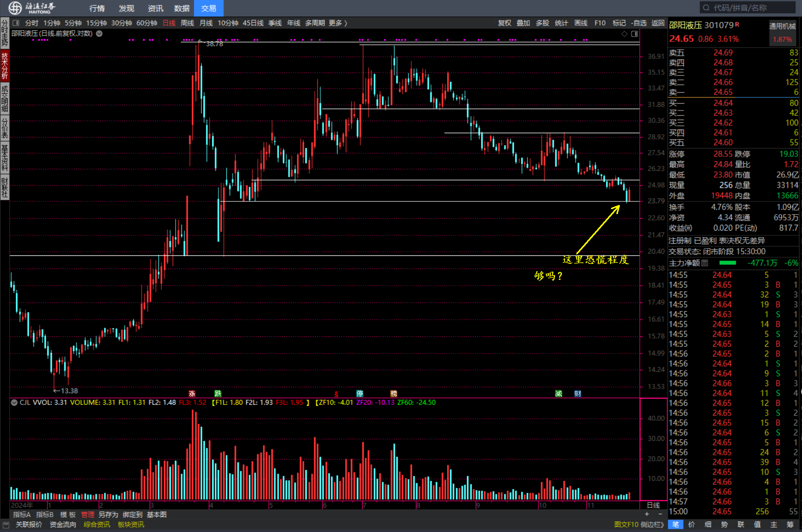Viewport: 802px width, 532px height.
Task: Toggle the right sidebar panel icon above chart
Action: pos(635,34)
